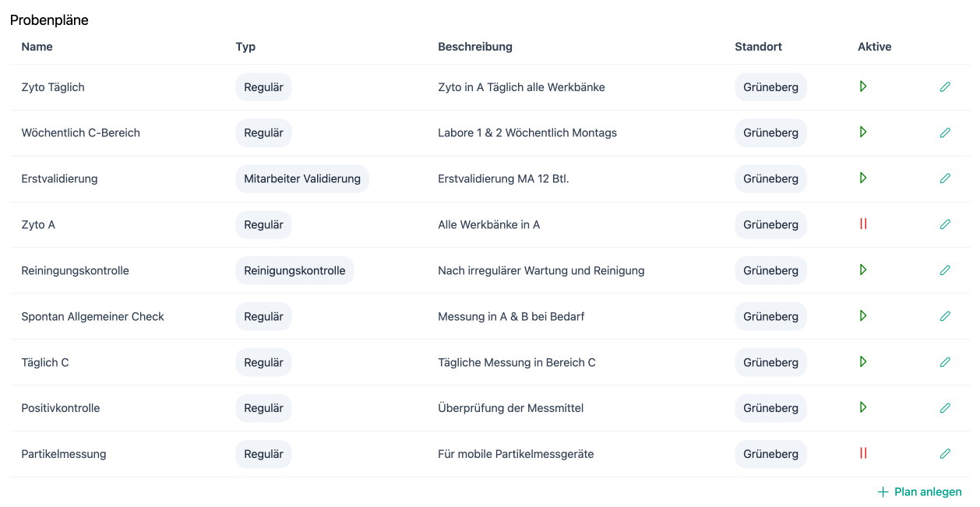This screenshot has height=507, width=980.
Task: Edit Spontan Allgemeiner Check with pencil icon
Action: click(x=945, y=316)
